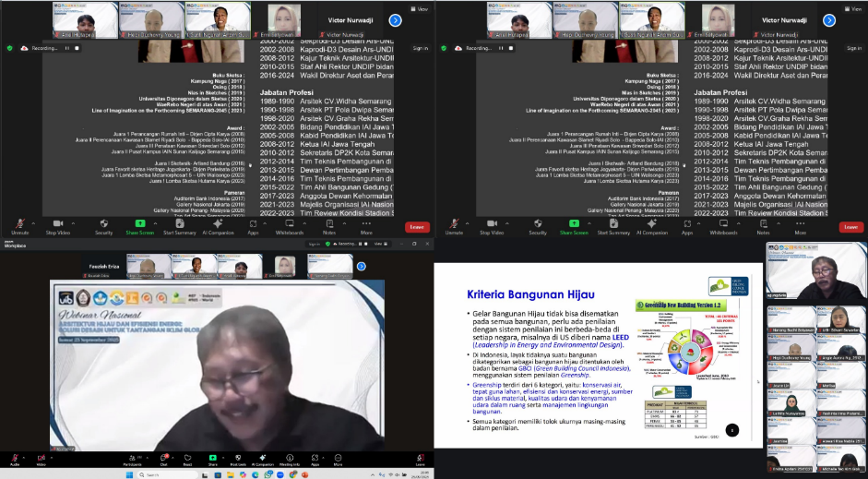Expand the arrow beside the Audio button

(26, 455)
